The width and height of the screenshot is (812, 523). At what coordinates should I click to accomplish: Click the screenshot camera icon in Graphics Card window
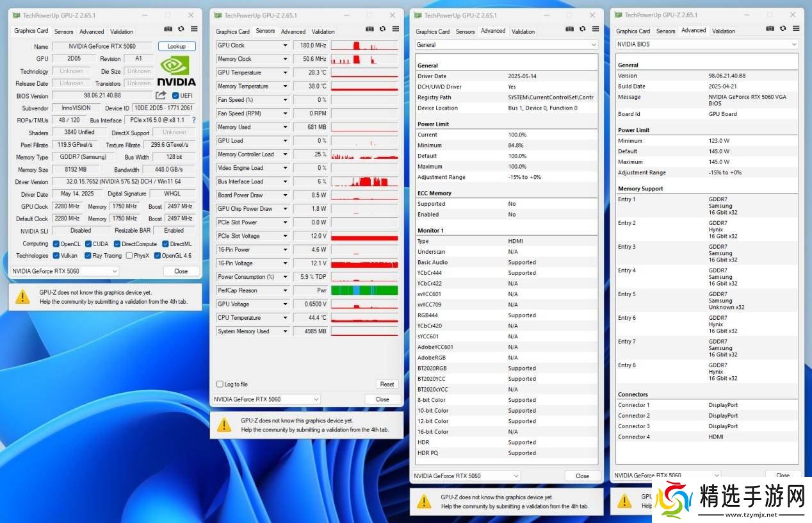(168, 29)
